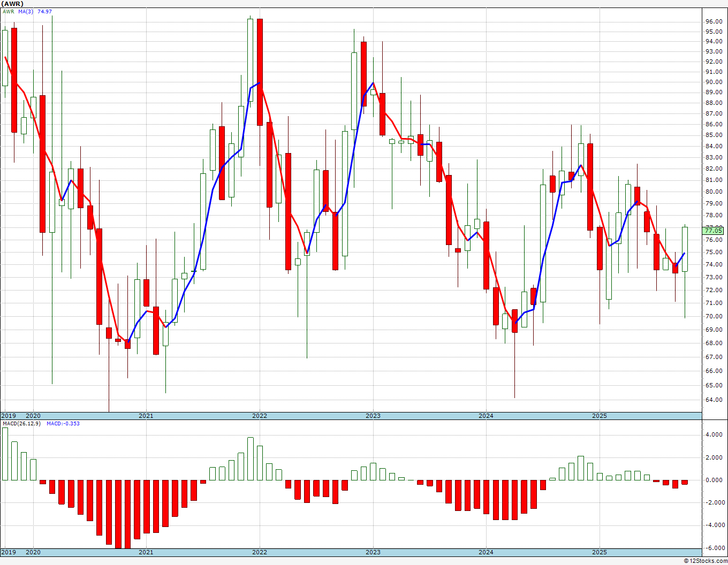Screen dimensions: 728x565
Task: Select the 64.00 price axis label
Action: [714, 400]
